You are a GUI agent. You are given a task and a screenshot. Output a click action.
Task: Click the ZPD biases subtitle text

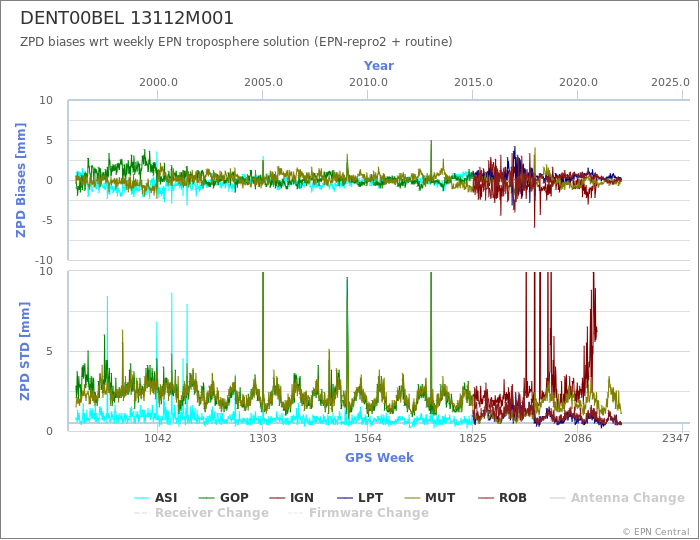(x=236, y=42)
